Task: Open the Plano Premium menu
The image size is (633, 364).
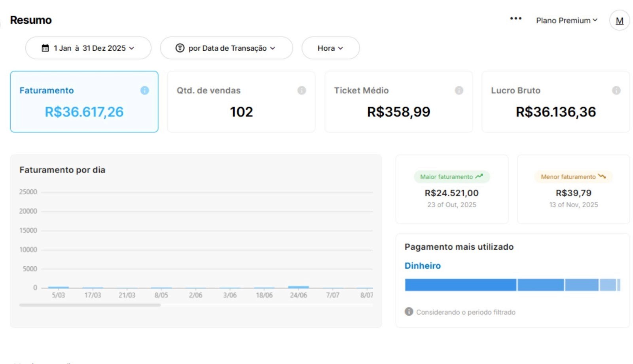Action: click(x=567, y=20)
